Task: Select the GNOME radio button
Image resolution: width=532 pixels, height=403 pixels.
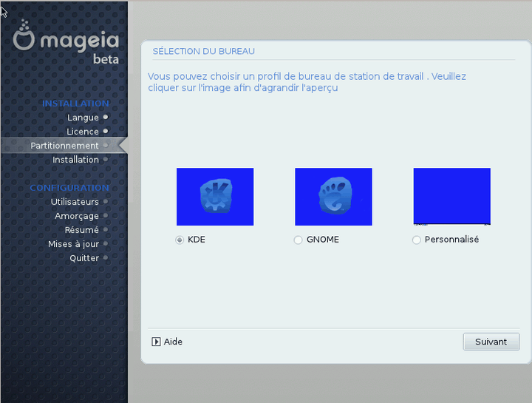Action: click(x=298, y=240)
